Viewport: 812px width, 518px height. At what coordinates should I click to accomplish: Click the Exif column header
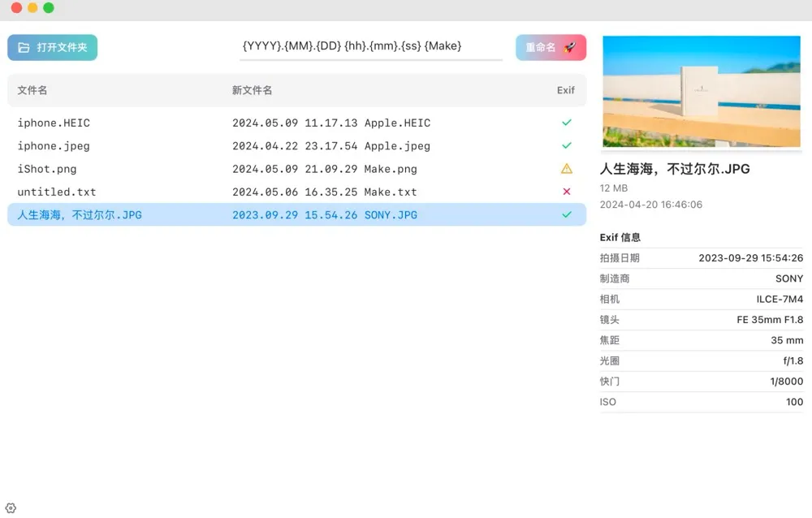pos(566,90)
